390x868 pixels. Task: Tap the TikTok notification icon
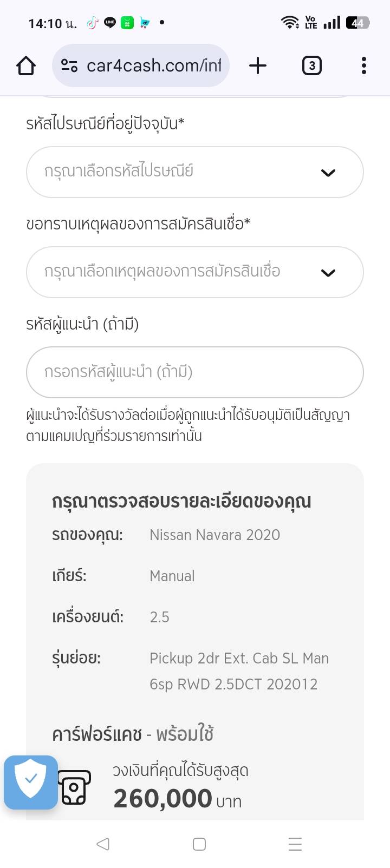(x=92, y=23)
